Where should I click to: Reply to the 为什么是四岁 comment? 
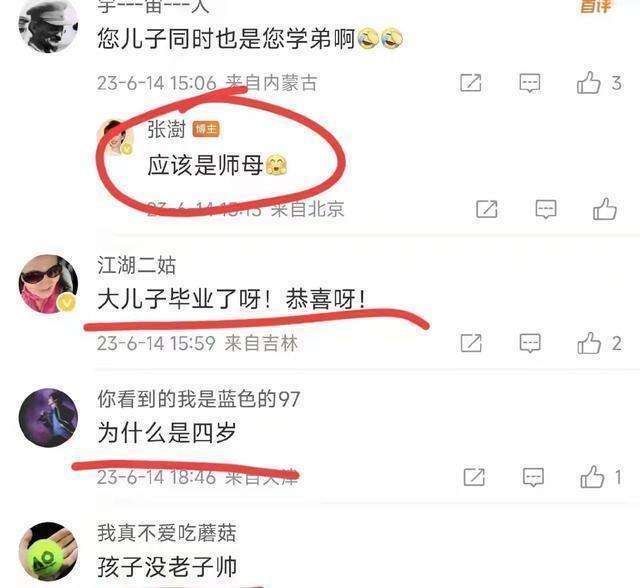pos(533,477)
